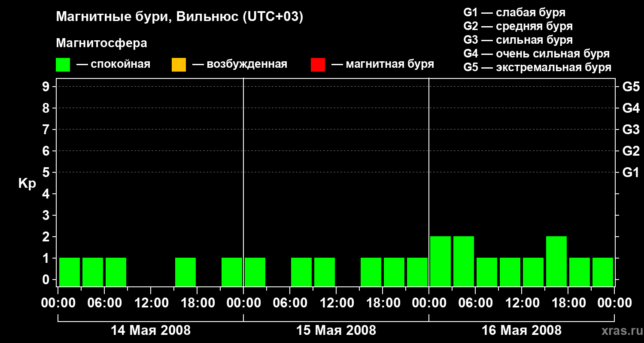Click the G4 label on the right axis
The width and height of the screenshot is (644, 343).
tap(631, 108)
